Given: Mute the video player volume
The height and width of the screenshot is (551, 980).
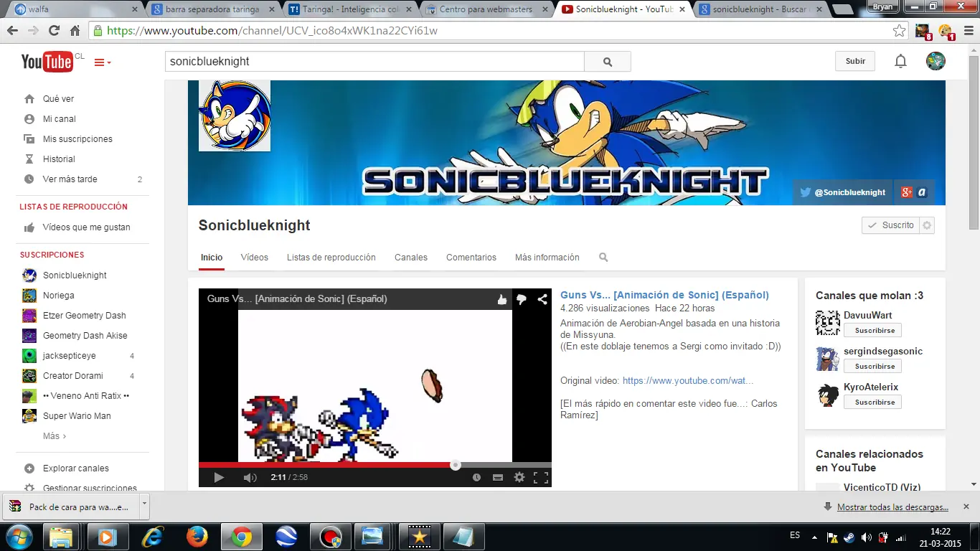Looking at the screenshot, I should 250,477.
